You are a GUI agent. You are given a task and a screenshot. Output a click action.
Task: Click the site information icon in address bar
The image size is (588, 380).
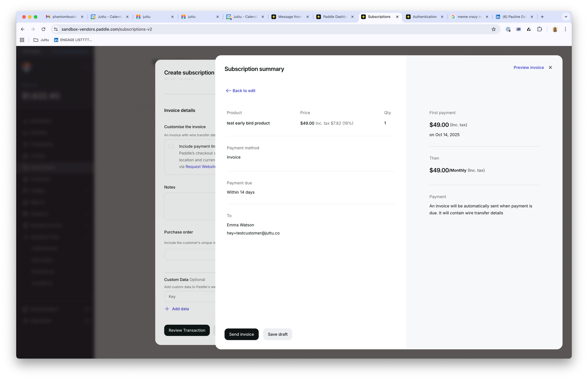56,29
